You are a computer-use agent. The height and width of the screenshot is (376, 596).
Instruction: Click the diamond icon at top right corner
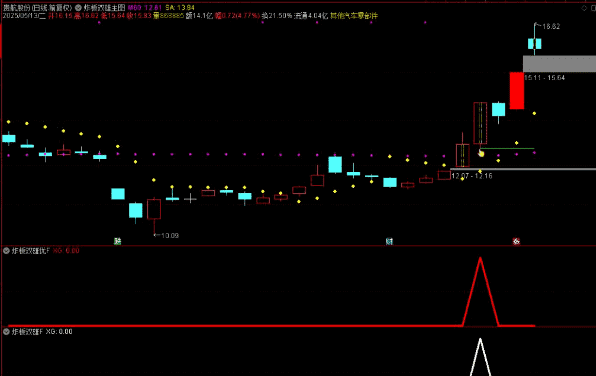[584, 8]
